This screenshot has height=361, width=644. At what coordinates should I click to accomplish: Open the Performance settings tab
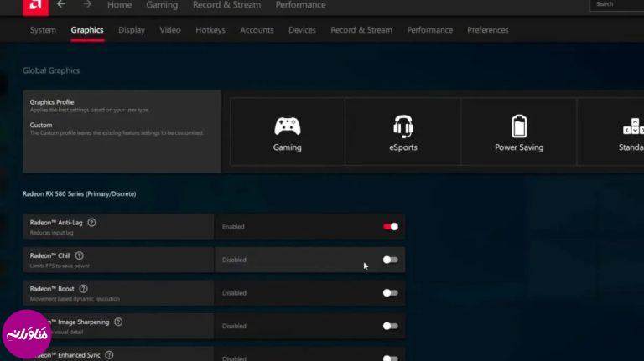coord(429,30)
